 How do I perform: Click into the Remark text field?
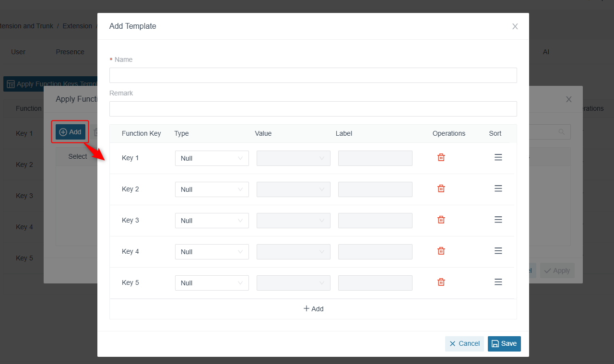[313, 109]
